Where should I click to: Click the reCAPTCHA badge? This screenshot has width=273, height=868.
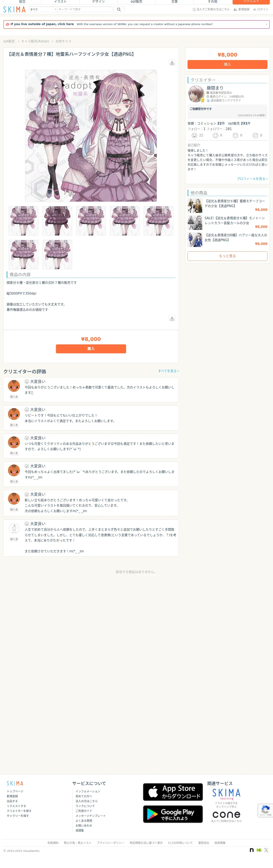[265, 810]
